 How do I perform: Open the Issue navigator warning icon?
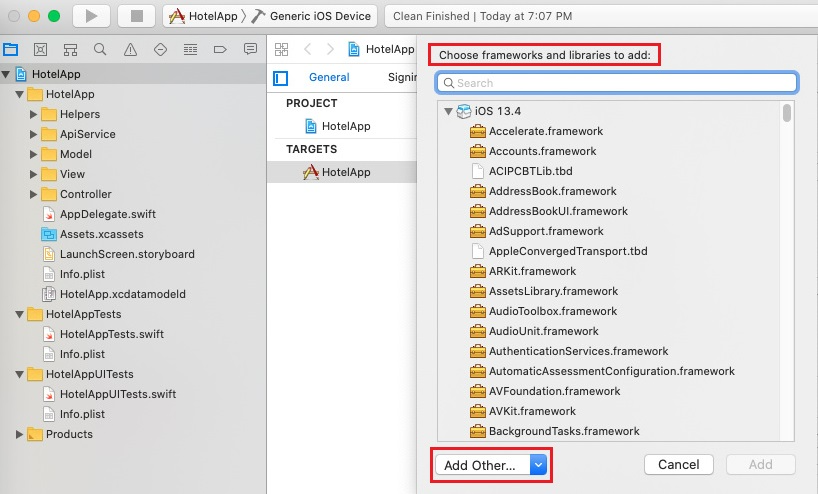130,50
